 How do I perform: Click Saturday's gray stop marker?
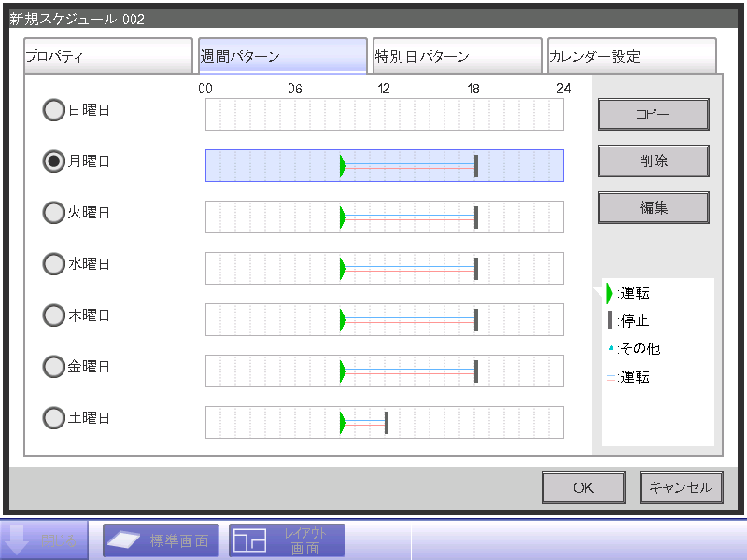pyautogui.click(x=387, y=423)
